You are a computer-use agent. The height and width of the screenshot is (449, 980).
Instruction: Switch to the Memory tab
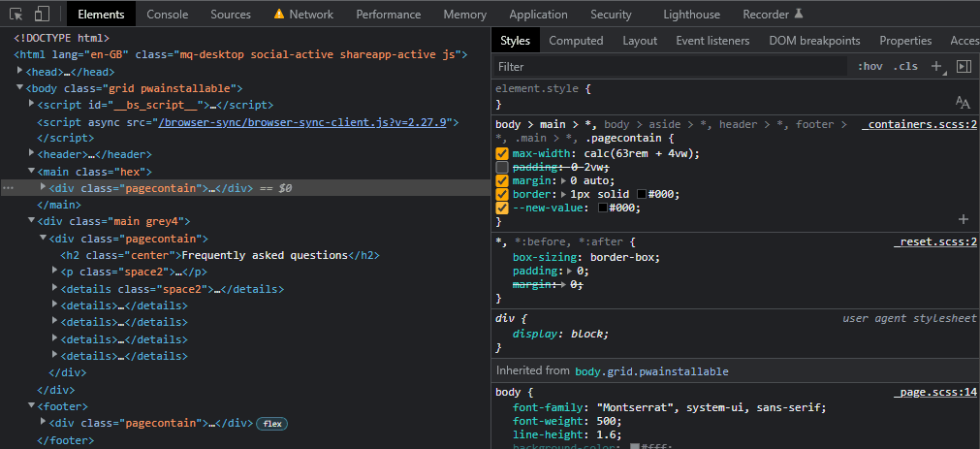click(465, 15)
